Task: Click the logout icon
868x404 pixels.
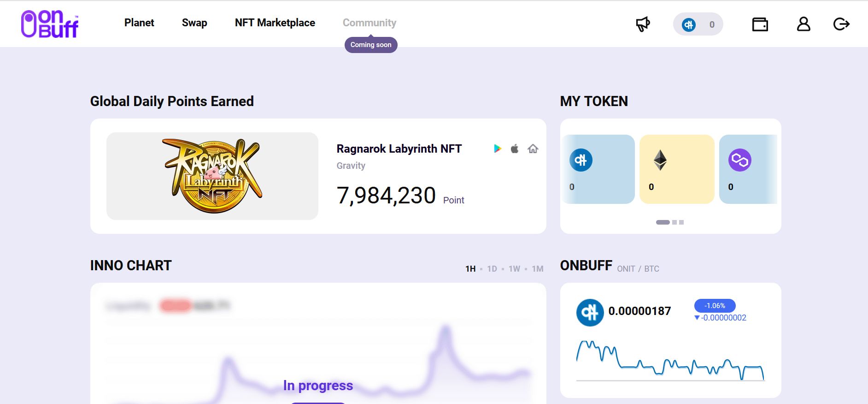Action: [x=841, y=24]
